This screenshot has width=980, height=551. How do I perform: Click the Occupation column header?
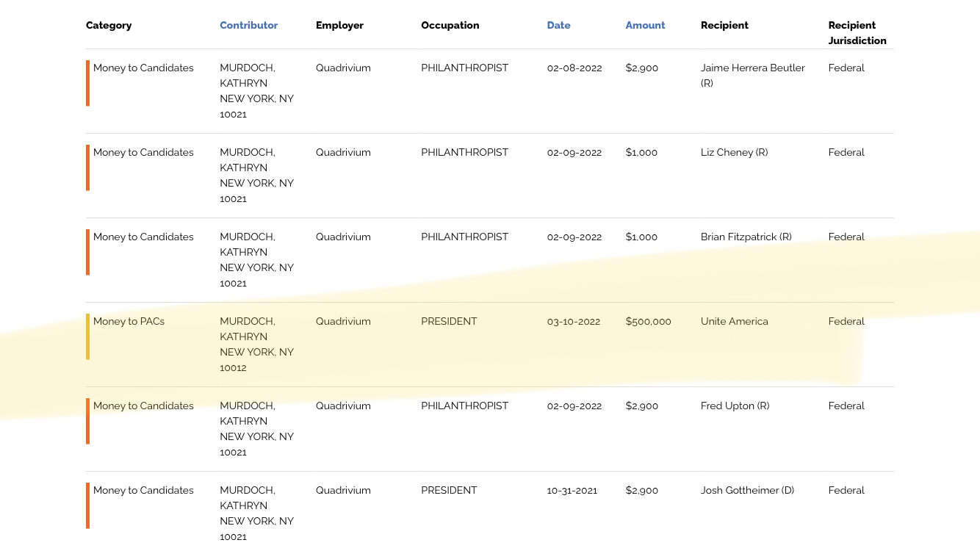pyautogui.click(x=450, y=26)
